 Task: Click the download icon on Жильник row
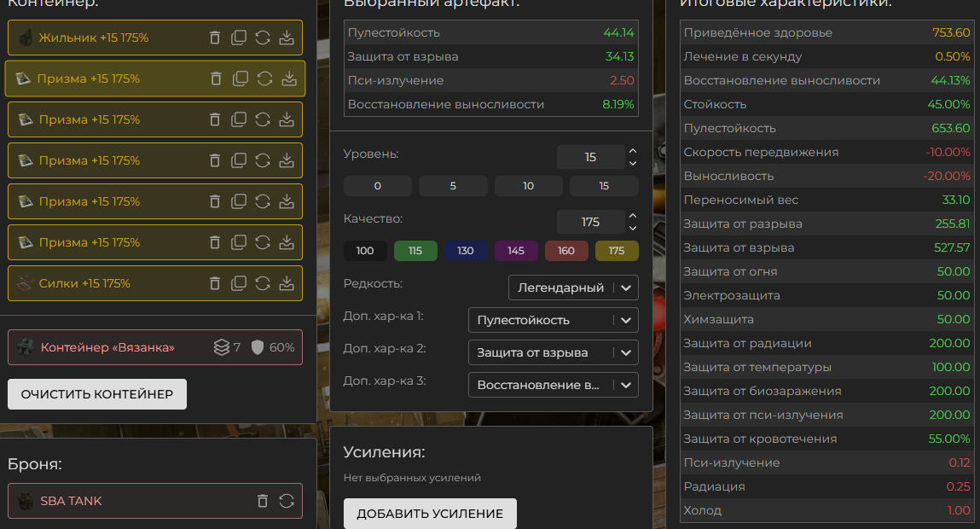coord(287,38)
